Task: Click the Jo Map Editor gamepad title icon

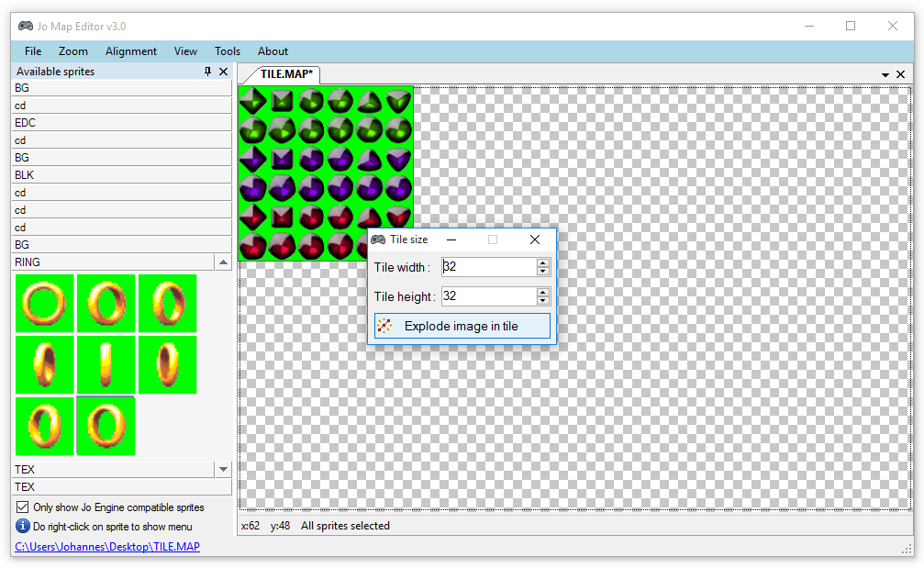Action: pyautogui.click(x=26, y=26)
